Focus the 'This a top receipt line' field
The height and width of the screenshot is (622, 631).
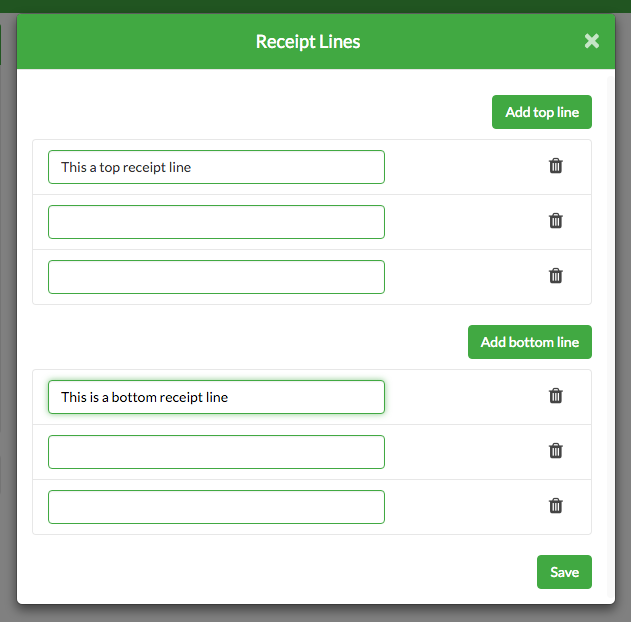(217, 167)
